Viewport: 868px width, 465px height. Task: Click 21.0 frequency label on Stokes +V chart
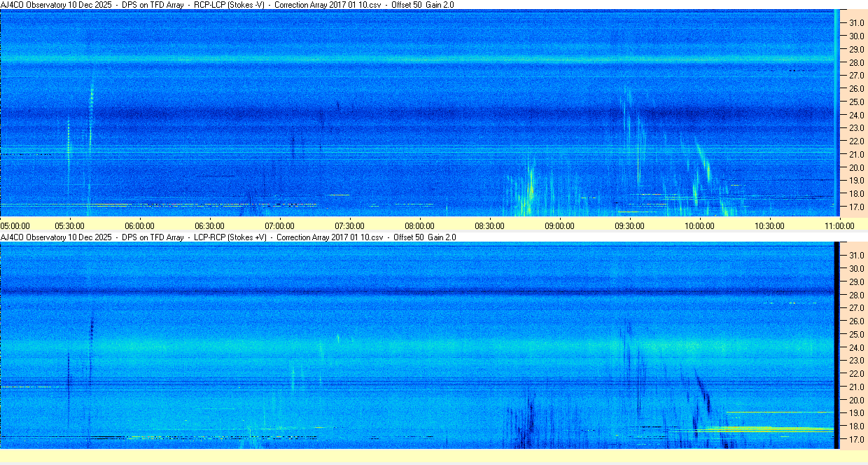(x=857, y=387)
